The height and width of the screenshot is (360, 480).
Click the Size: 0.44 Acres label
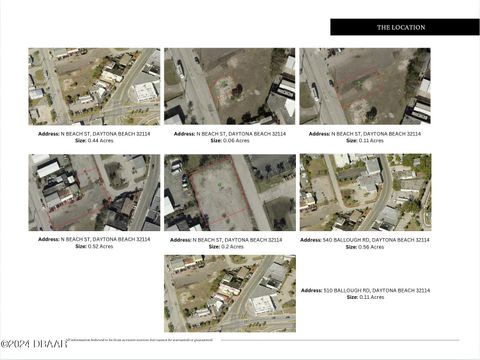(x=94, y=141)
